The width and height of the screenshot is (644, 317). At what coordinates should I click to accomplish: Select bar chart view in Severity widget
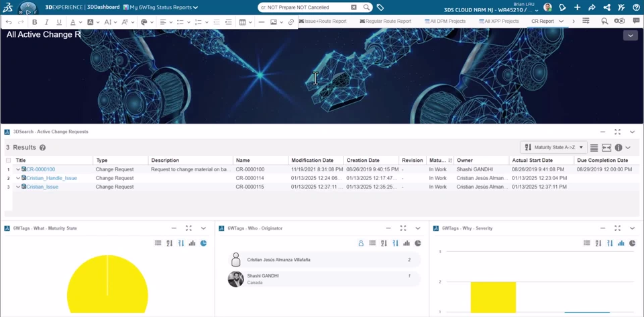[x=621, y=243]
